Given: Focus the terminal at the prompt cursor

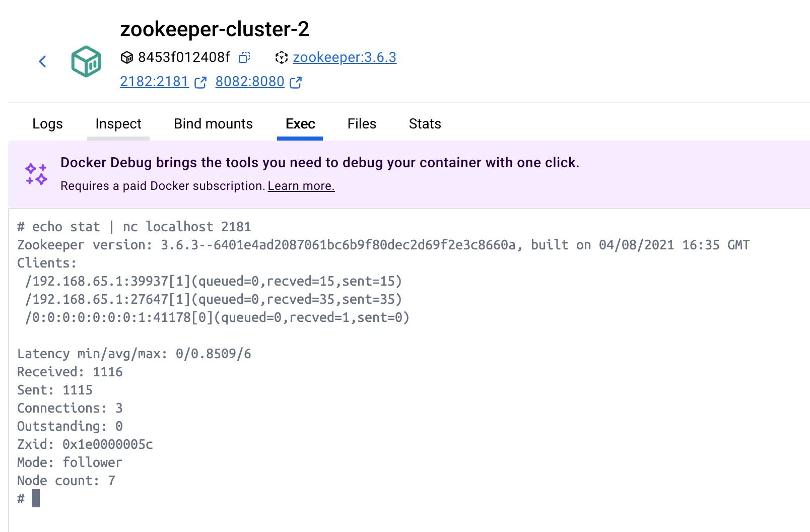Looking at the screenshot, I should tap(36, 499).
